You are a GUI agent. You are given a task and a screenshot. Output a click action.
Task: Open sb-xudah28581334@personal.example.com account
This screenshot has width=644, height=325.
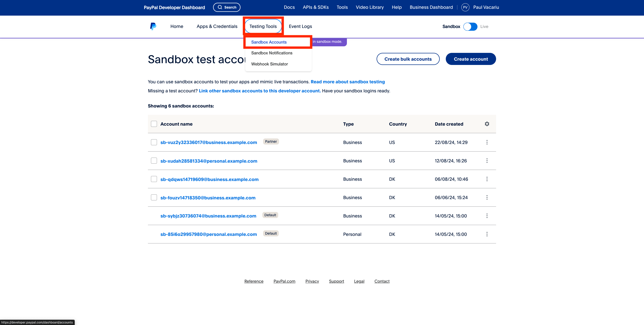pos(209,161)
